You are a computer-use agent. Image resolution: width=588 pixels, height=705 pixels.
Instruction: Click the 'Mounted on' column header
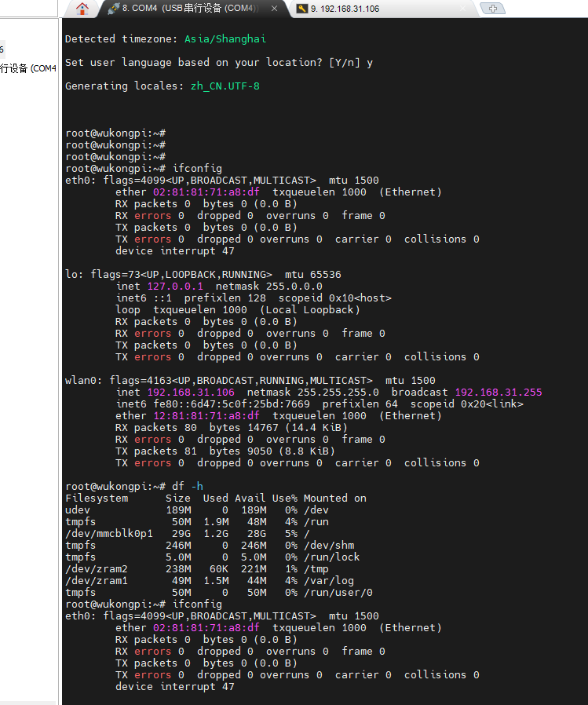point(335,499)
